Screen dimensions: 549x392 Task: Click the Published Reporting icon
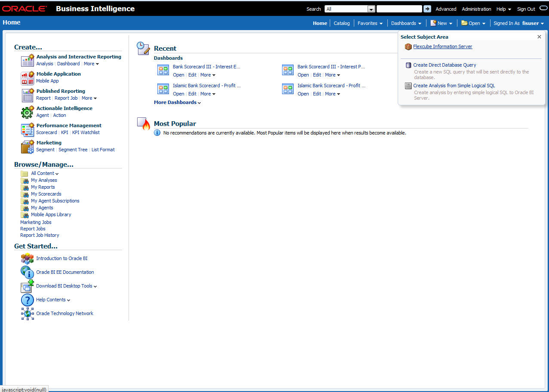28,95
